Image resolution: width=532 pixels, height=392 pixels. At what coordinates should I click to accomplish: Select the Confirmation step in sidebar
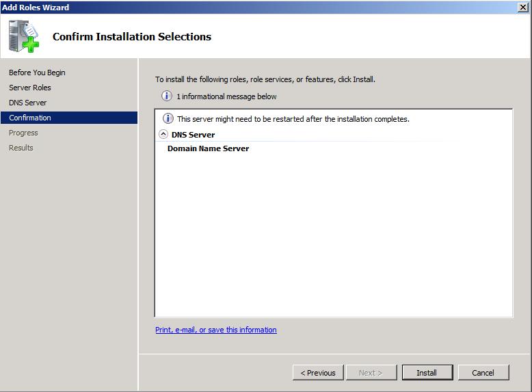(69, 118)
